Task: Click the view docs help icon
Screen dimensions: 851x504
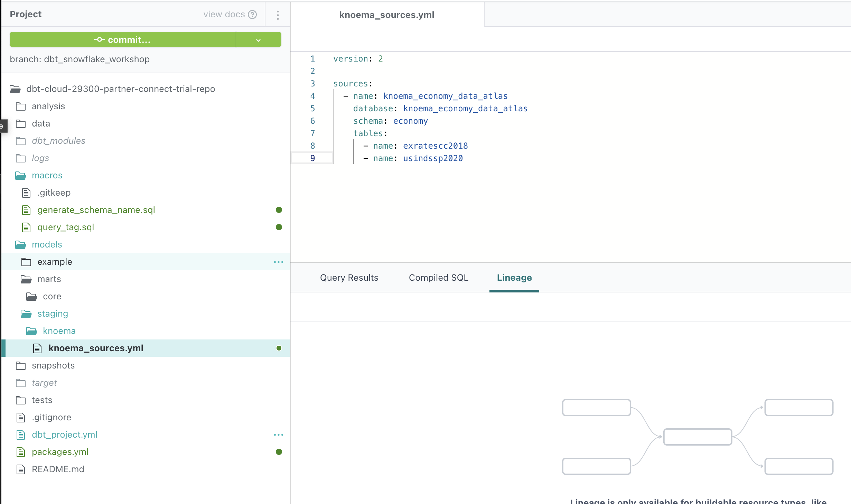Action: 252,15
